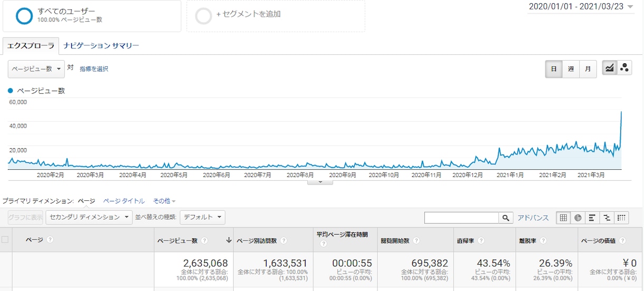Open the date range 2020/01/01 - 2021/03/23 picker

click(x=581, y=7)
